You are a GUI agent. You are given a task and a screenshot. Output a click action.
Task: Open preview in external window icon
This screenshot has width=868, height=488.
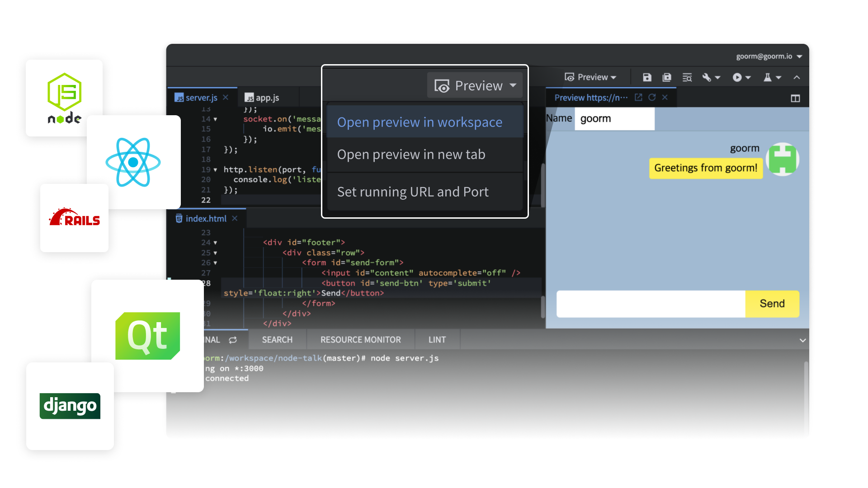click(x=638, y=97)
